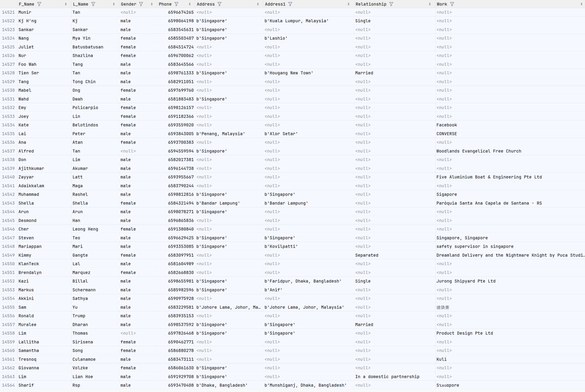Select row number 14549
The width and height of the screenshot is (585, 392).
(x=8, y=255)
